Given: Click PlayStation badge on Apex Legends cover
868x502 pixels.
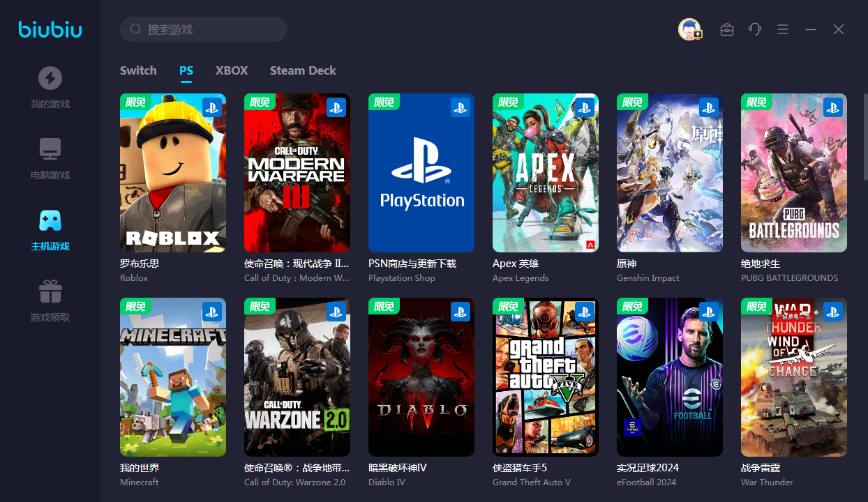Looking at the screenshot, I should [x=585, y=107].
